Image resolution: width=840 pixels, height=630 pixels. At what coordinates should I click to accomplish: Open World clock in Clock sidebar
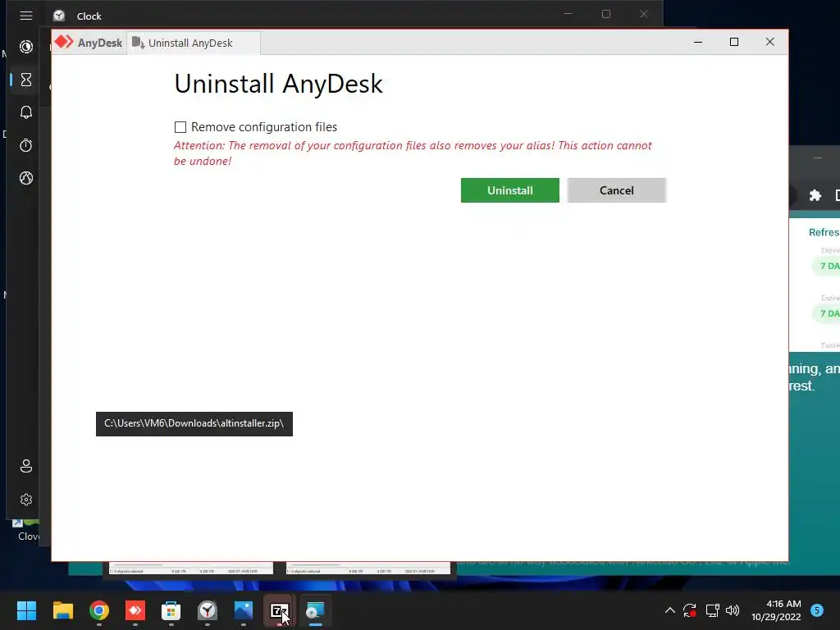(26, 178)
